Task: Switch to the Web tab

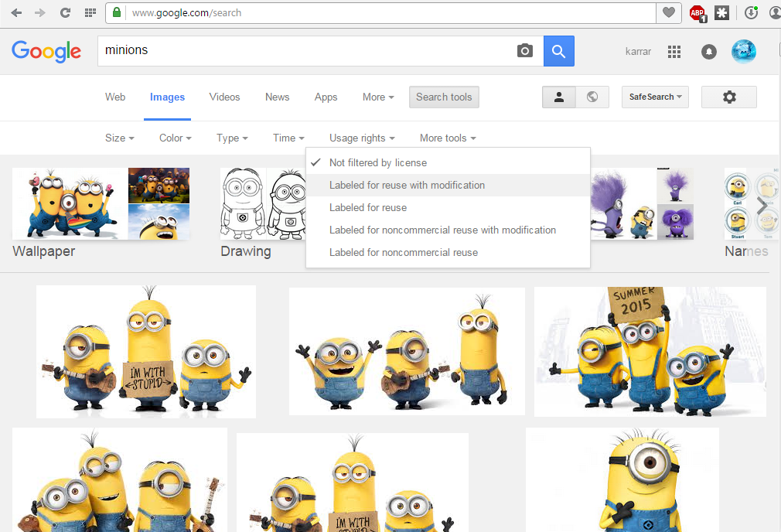Action: coord(115,97)
